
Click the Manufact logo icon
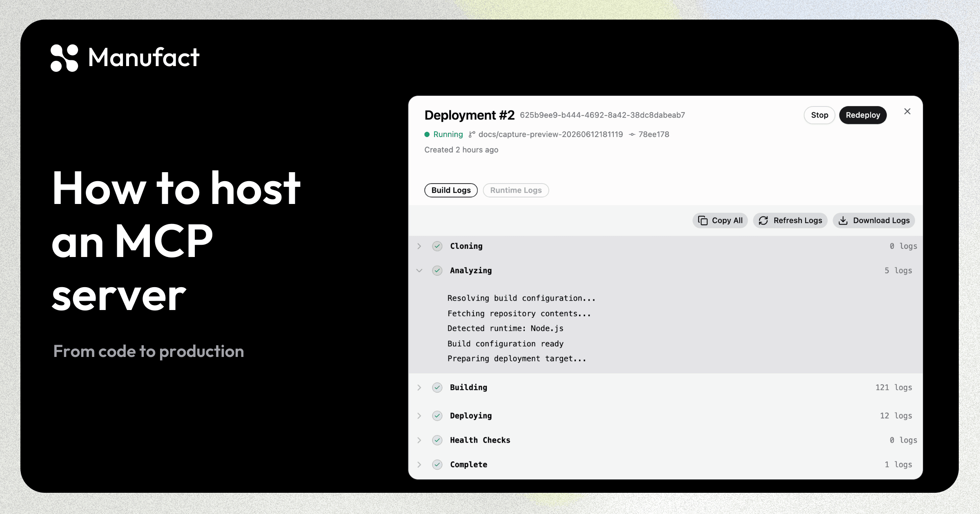tap(64, 58)
